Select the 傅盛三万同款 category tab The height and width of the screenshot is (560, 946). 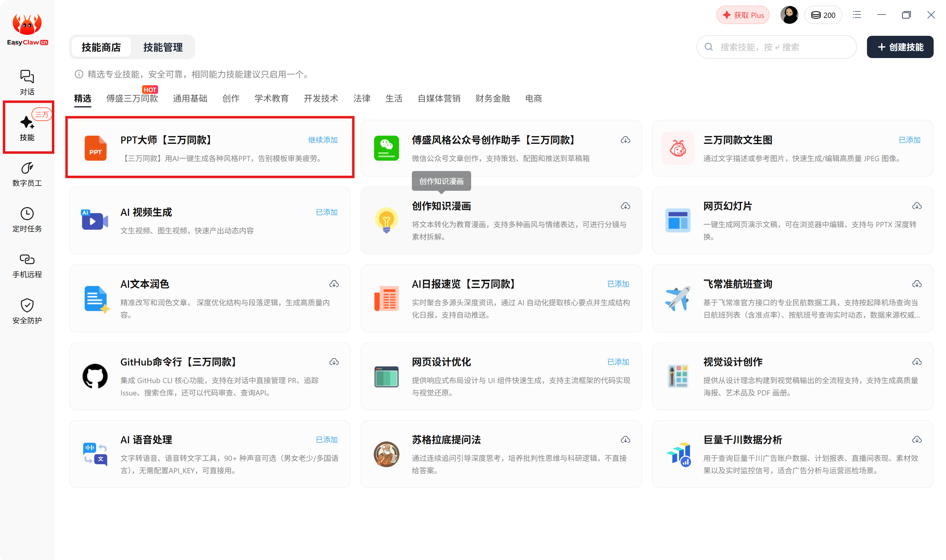tap(132, 98)
